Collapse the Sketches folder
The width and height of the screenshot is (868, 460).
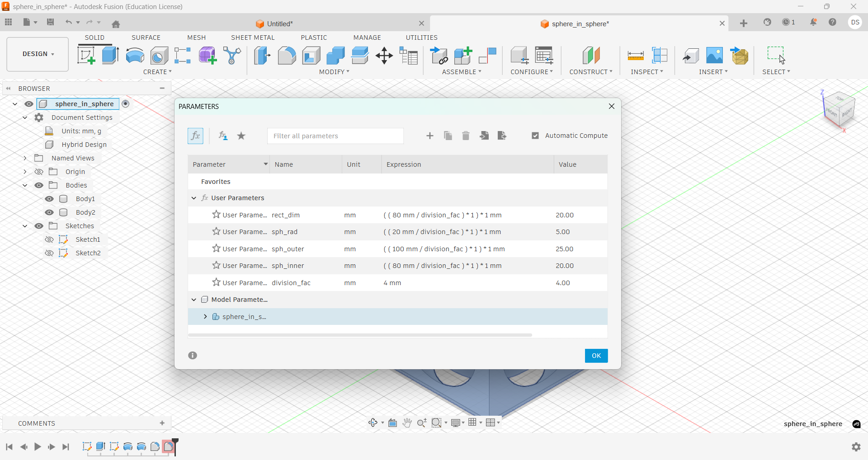pyautogui.click(x=25, y=226)
